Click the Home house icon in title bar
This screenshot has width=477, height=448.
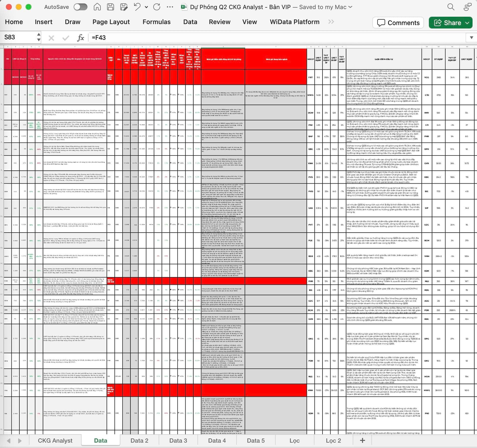[97, 7]
